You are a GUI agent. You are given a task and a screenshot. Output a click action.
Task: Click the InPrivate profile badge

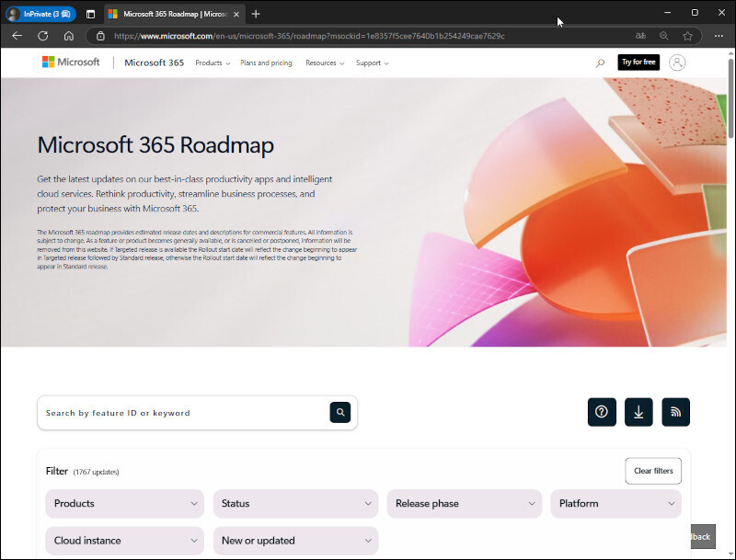point(40,14)
